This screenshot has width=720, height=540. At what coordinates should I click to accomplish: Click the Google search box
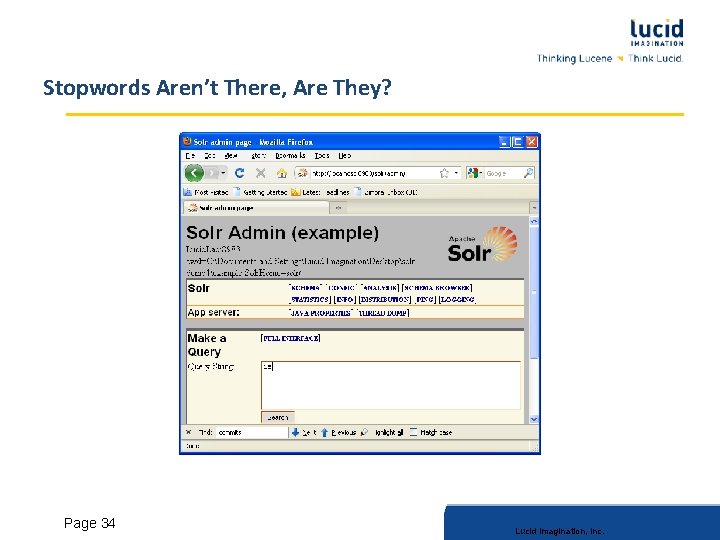[x=503, y=173]
